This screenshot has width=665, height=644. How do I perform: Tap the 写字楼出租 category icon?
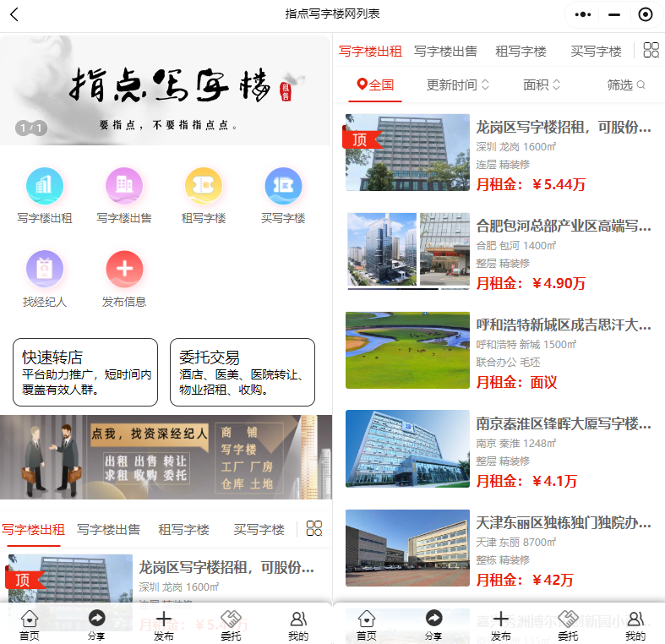pos(45,187)
